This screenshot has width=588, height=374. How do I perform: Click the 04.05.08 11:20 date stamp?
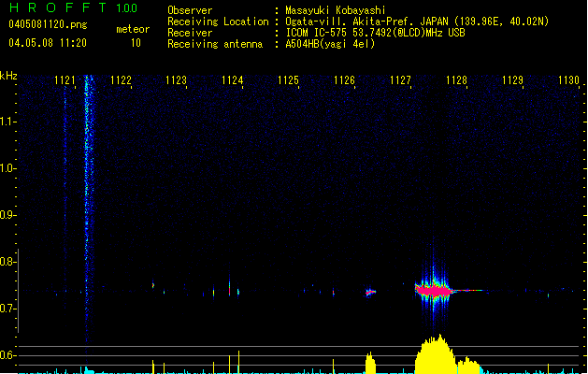click(x=47, y=43)
